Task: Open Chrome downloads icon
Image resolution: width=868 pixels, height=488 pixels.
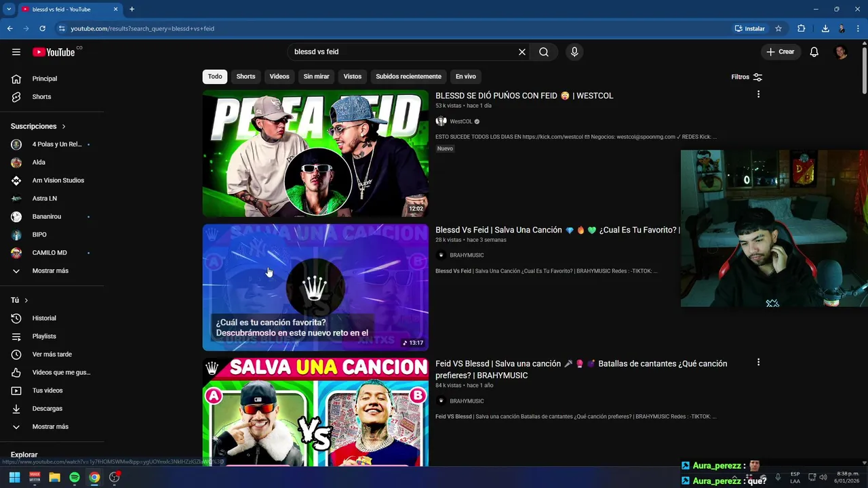Action: tap(825, 28)
